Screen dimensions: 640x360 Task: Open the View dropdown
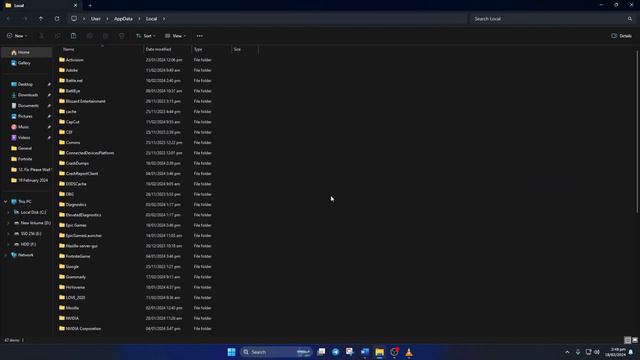tap(175, 36)
